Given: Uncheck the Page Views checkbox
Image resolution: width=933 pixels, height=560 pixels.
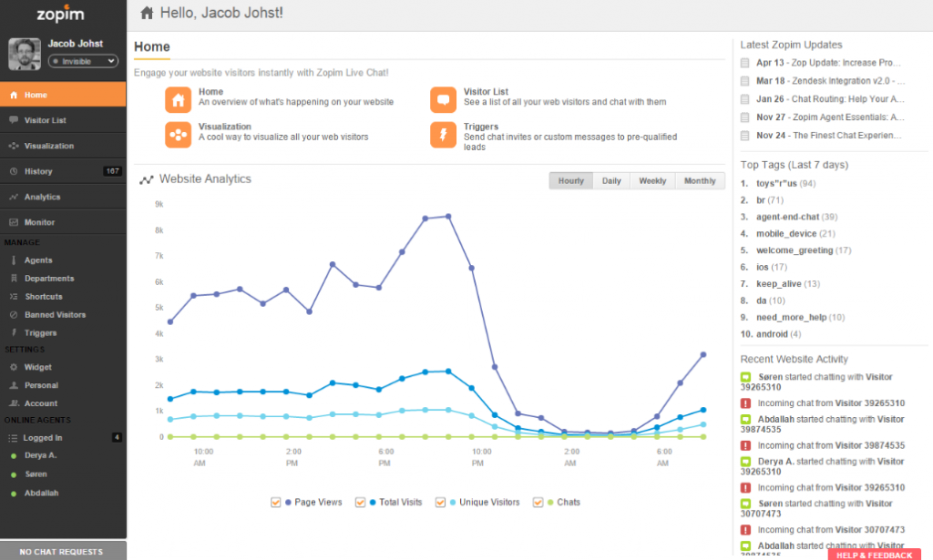Looking at the screenshot, I should (276, 502).
